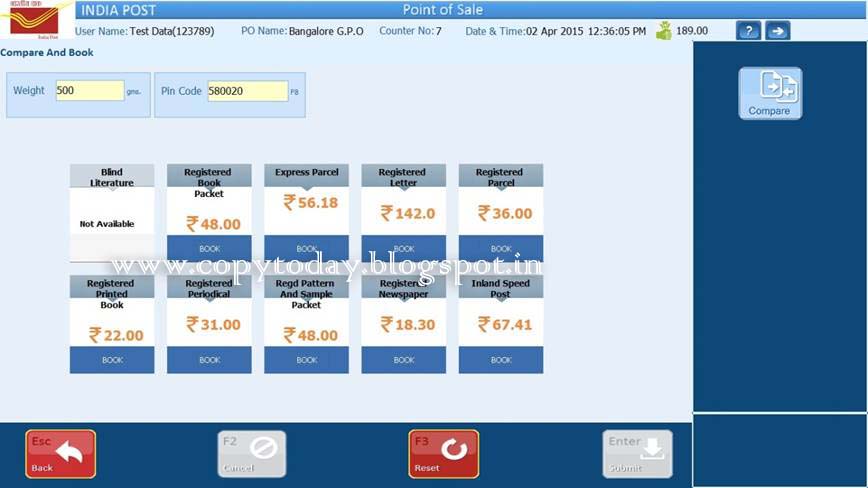Click the Regd Pattern And Sample Packet price ₹48.00
This screenshot has height=488, width=868.
pos(311,335)
